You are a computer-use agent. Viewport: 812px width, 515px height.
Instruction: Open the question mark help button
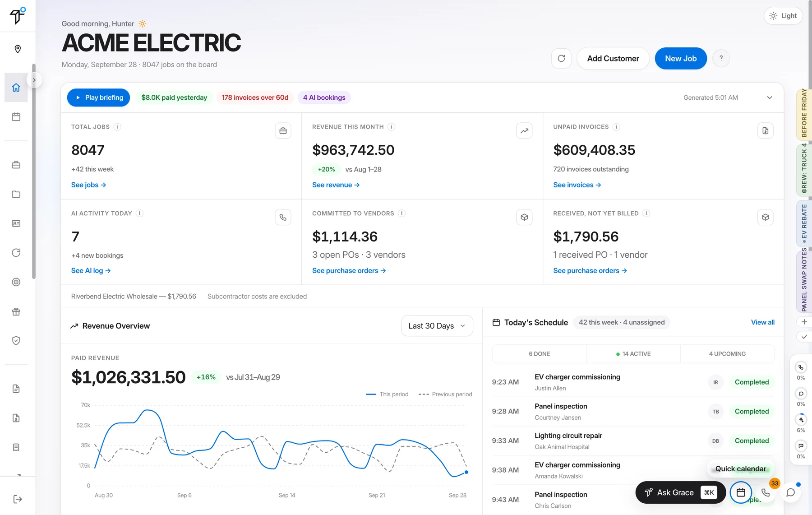(x=721, y=58)
